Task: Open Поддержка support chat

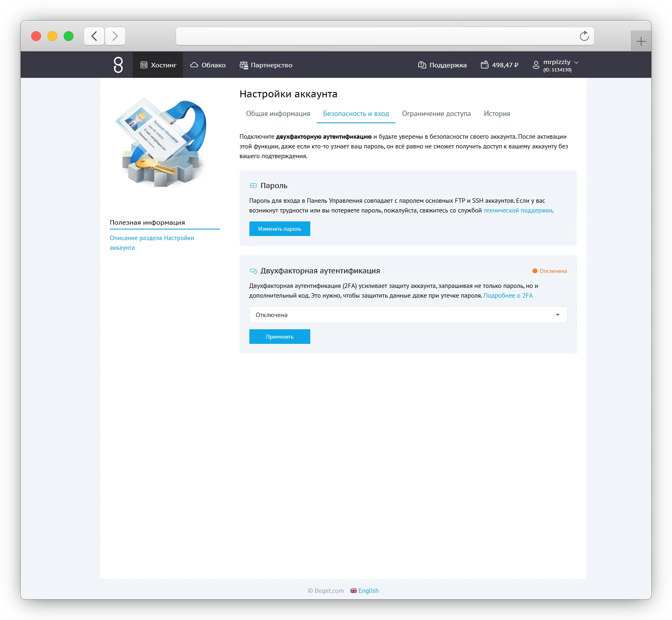Action: (x=442, y=65)
